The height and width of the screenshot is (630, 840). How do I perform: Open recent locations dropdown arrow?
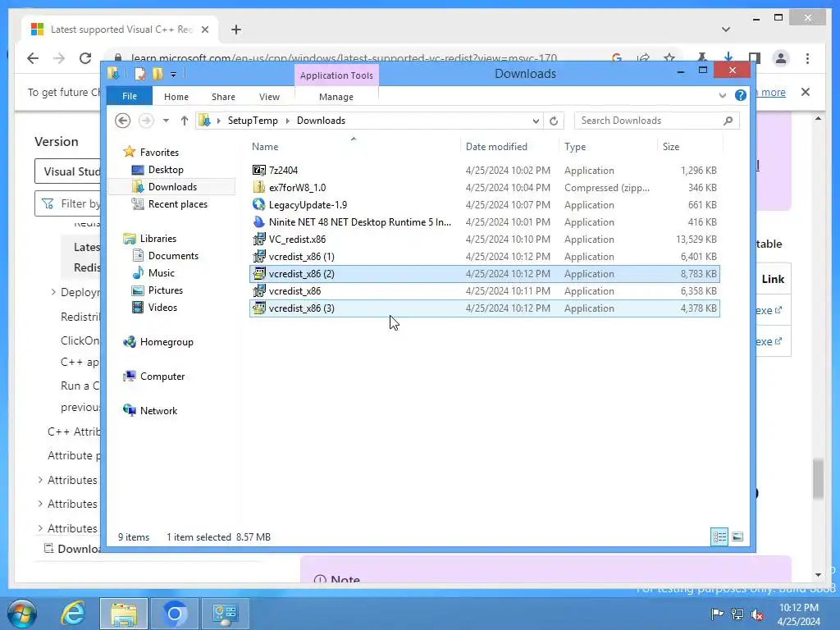(x=166, y=121)
